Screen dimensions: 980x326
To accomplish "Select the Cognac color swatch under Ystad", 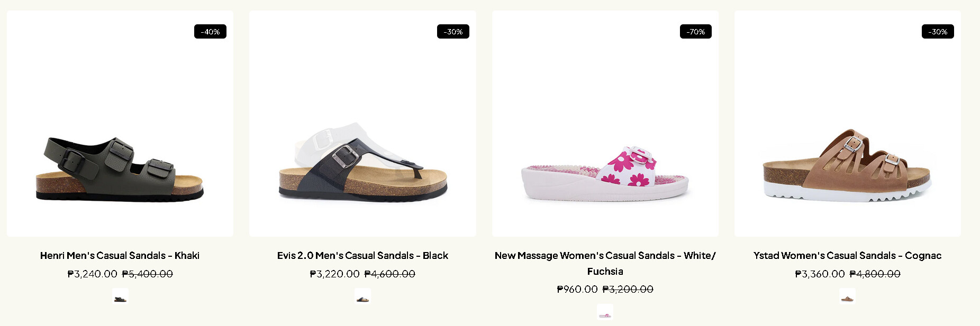I will pos(847,296).
